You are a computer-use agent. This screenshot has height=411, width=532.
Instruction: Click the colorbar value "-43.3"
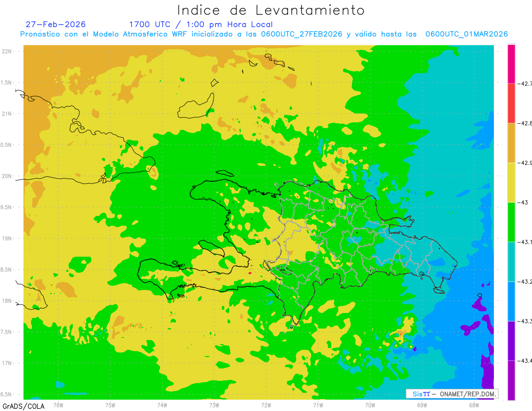click(x=524, y=321)
